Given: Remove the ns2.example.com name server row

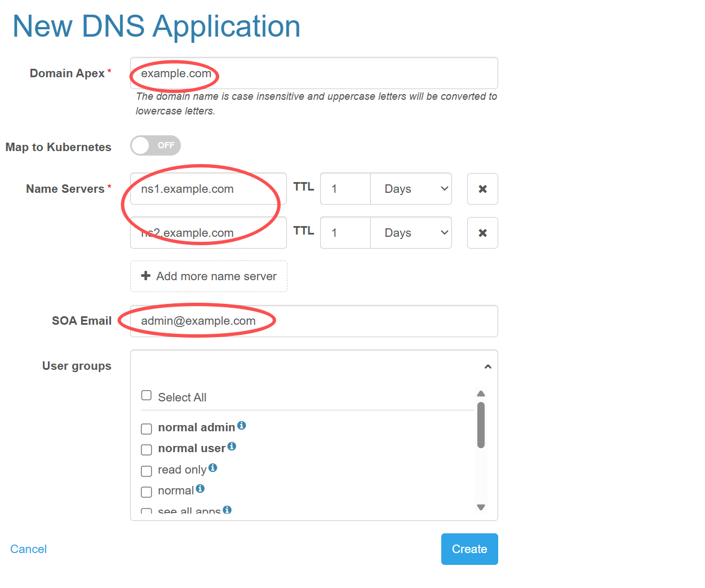Looking at the screenshot, I should 482,233.
